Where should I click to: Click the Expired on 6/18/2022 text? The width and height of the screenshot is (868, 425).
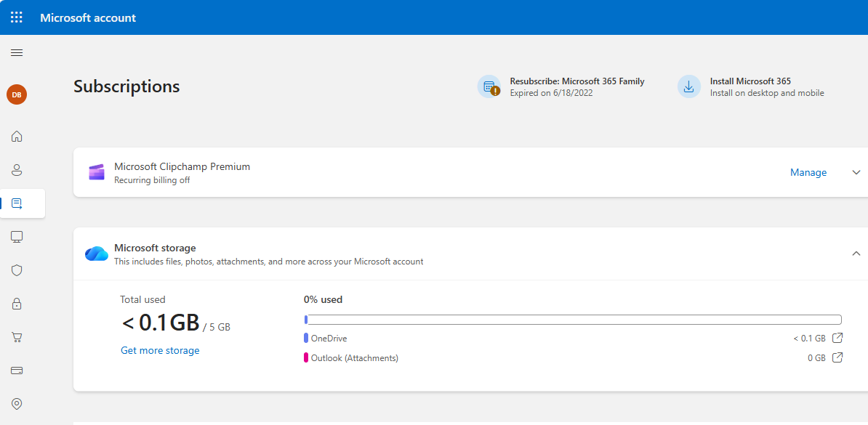coord(551,93)
